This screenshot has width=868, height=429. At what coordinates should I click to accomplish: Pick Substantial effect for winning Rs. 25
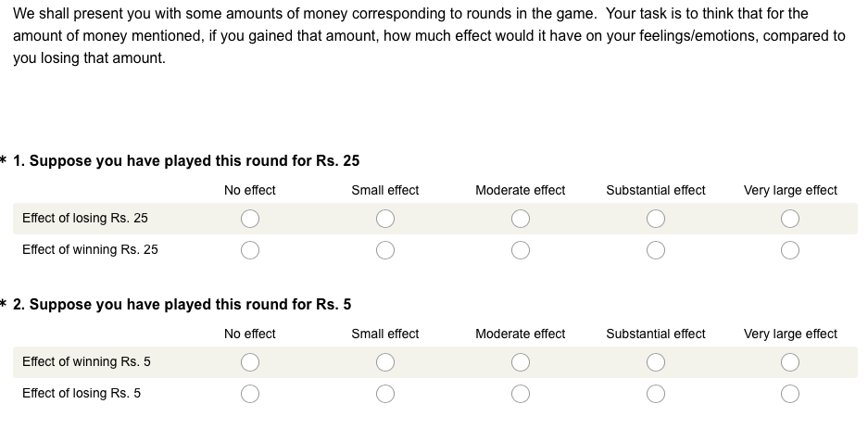656,250
